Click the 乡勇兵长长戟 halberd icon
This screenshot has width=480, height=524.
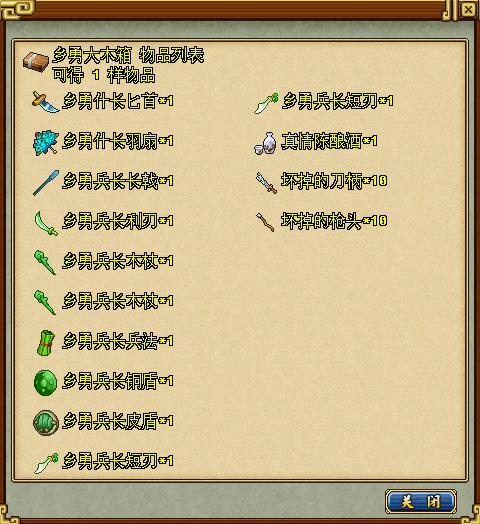coord(46,182)
